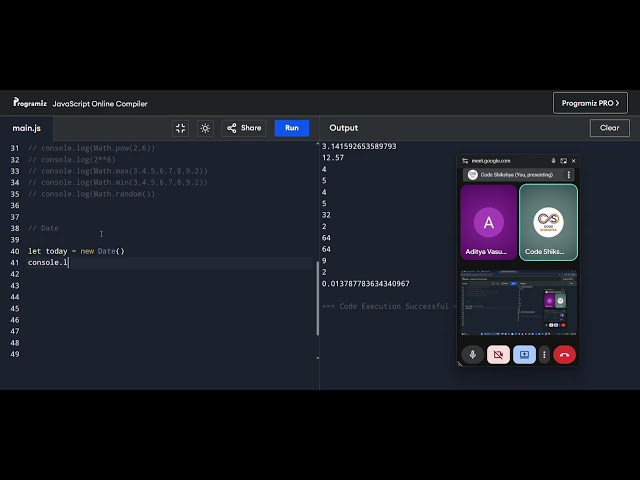Share the code
The image size is (640, 480).
[x=244, y=128]
